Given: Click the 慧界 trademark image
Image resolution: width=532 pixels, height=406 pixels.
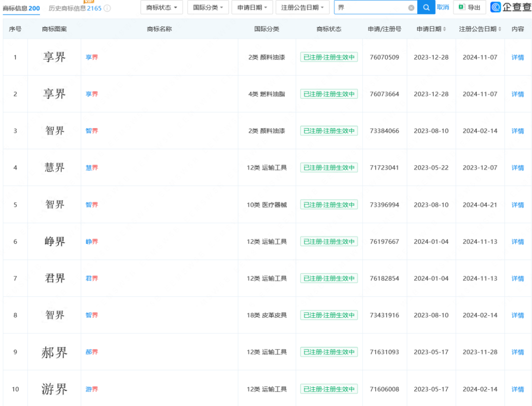Looking at the screenshot, I should click(x=54, y=167).
